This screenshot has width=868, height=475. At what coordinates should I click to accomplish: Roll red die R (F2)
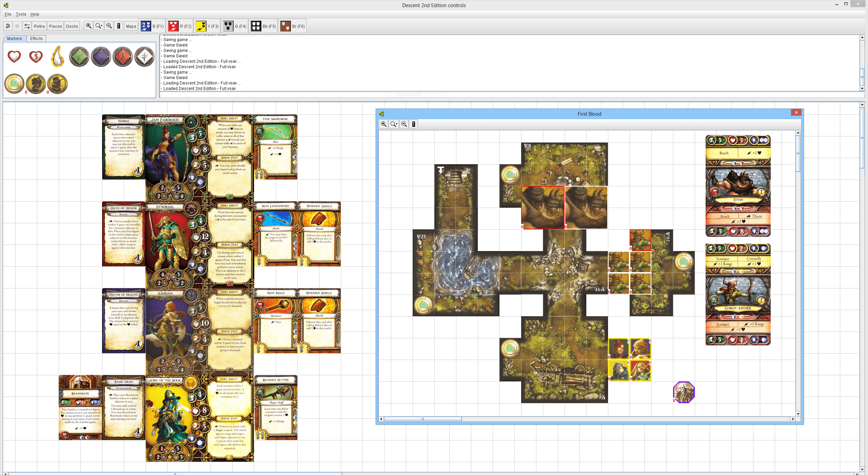tap(180, 26)
